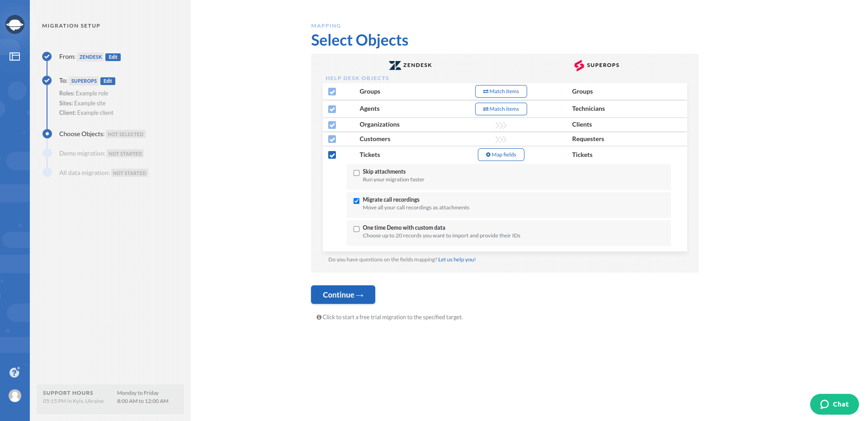This screenshot has height=421, width=868.
Task: Disable Migrate call recordings option
Action: [x=356, y=201]
